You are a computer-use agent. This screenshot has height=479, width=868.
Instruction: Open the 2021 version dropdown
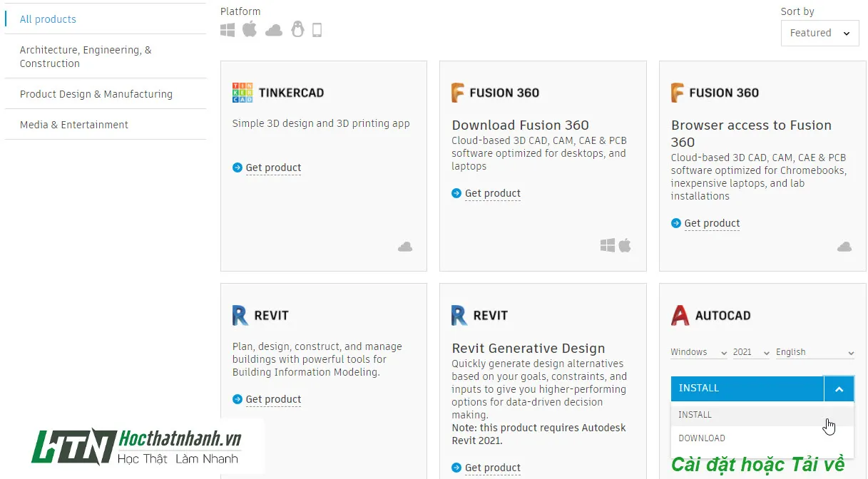coord(751,352)
